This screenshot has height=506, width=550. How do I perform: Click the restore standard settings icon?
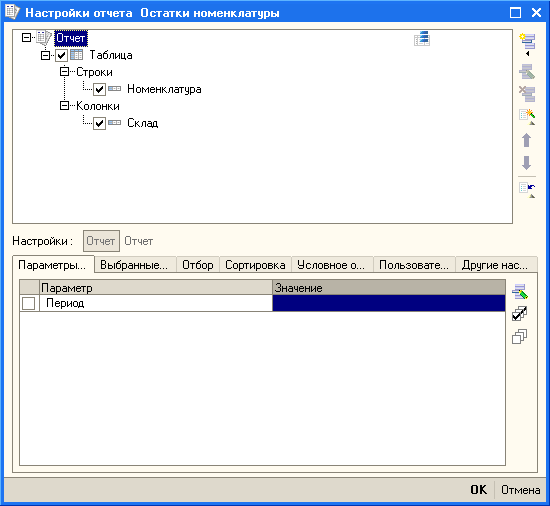click(527, 190)
